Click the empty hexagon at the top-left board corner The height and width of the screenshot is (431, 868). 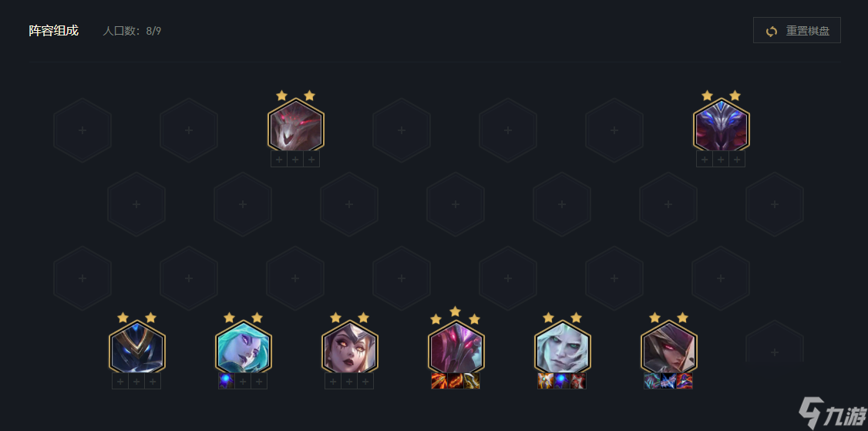point(82,130)
